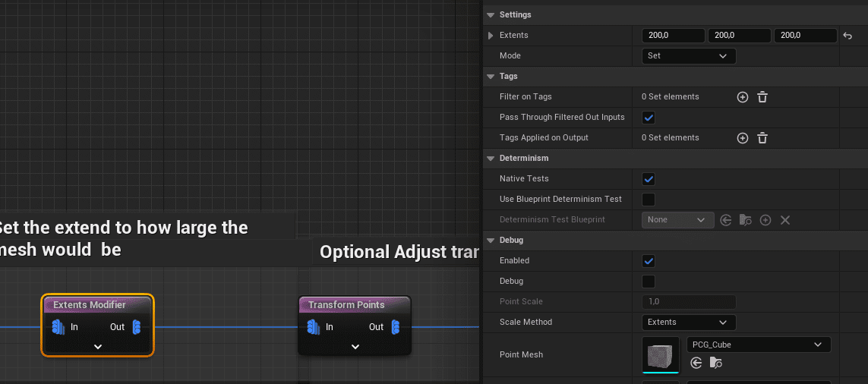Toggle Pass Through Filtered Out Inputs checkbox
Screen dimensions: 868x384
pyautogui.click(x=649, y=118)
